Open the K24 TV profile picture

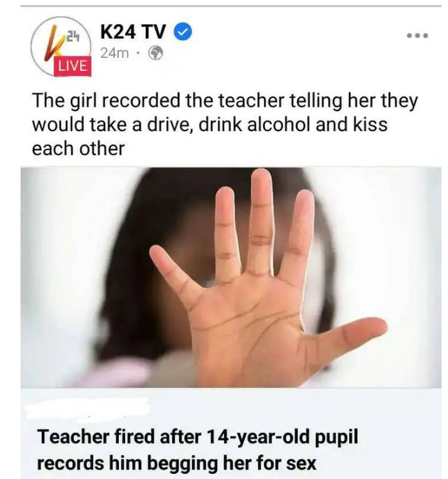point(61,46)
